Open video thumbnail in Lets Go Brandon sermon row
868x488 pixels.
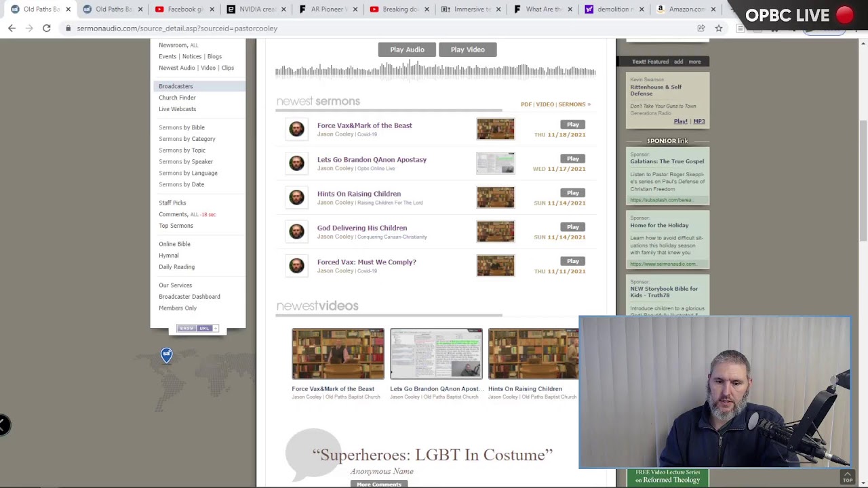pyautogui.click(x=496, y=163)
